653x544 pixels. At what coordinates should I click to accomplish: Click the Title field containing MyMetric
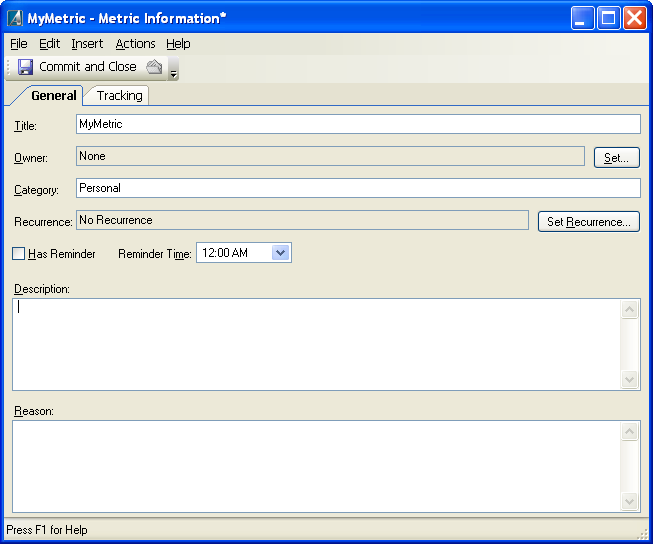358,124
